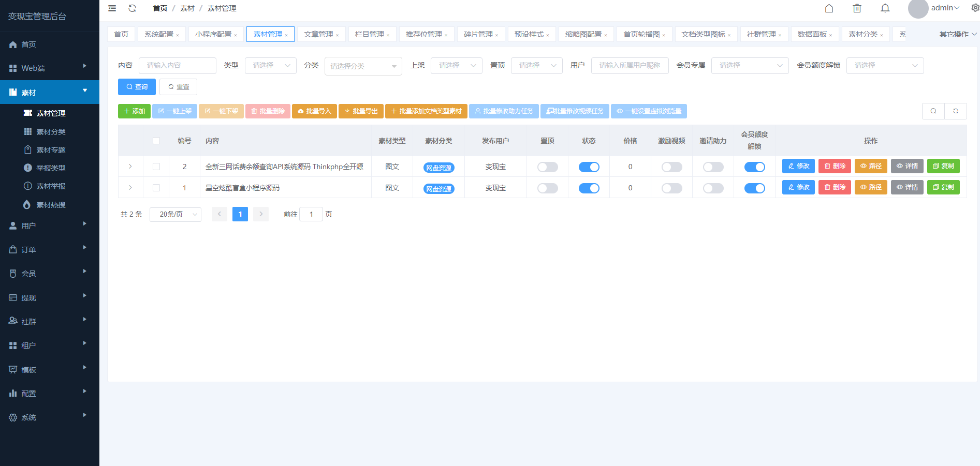Switch to the 栏目管理 tab
Viewport: 980px width, 466px height.
369,34
